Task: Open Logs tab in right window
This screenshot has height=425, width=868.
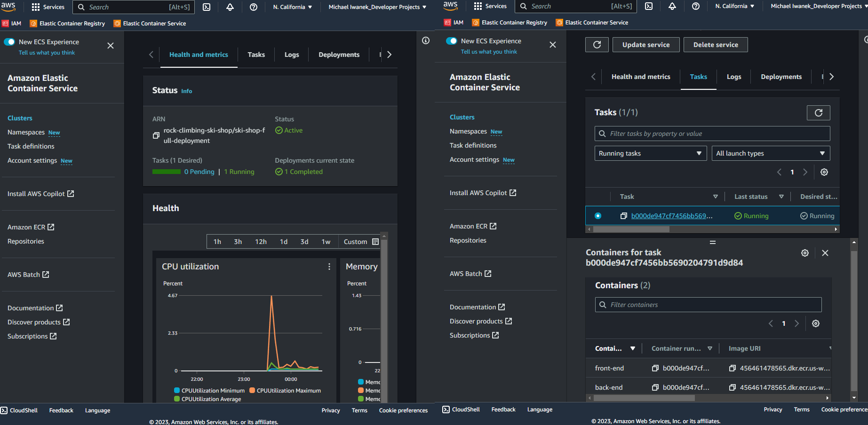Action: pyautogui.click(x=734, y=77)
